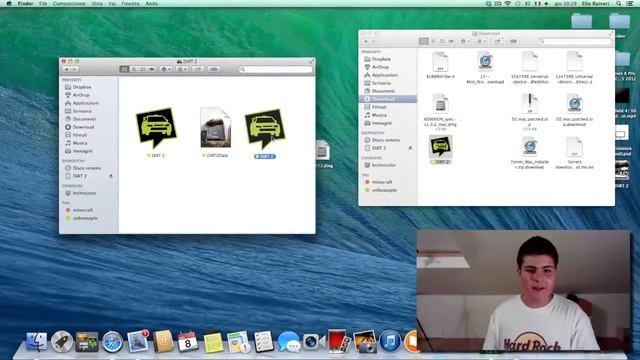Select minecraft tag in Download window sidebar
640x360 pixels.
click(382, 182)
